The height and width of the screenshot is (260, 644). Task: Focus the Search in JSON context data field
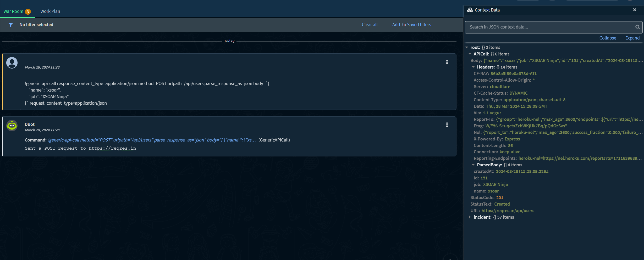point(550,27)
